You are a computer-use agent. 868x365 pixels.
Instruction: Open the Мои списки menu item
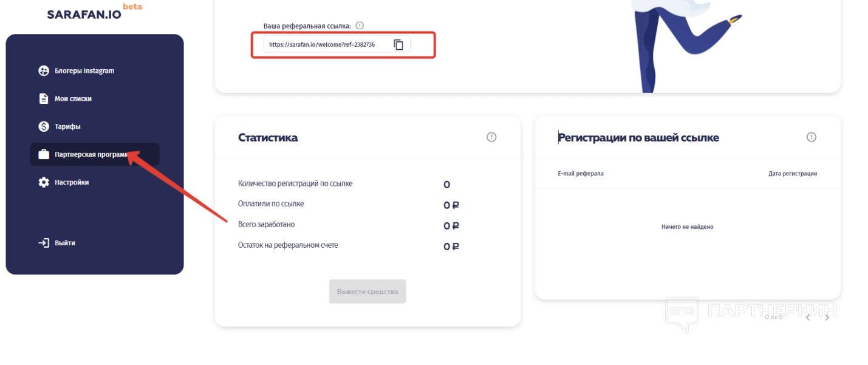tap(73, 98)
